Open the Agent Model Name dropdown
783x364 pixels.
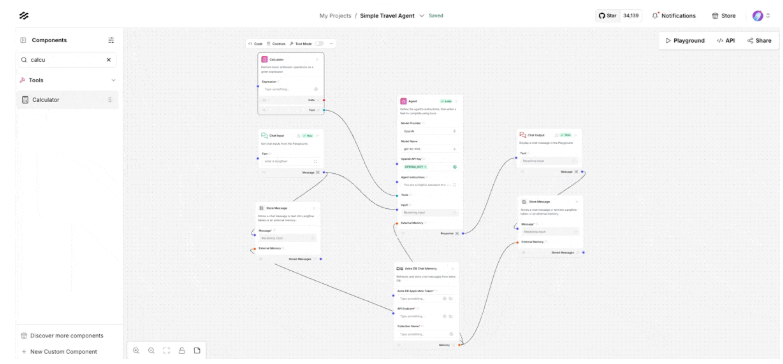(x=429, y=149)
